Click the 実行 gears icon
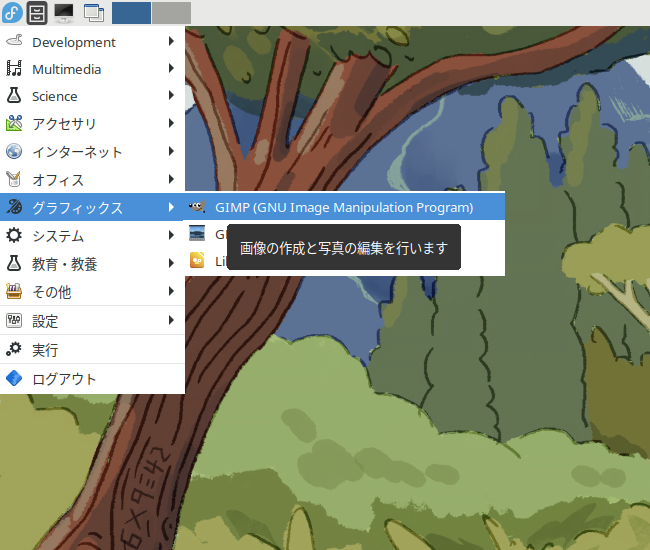This screenshot has width=650, height=550. pyautogui.click(x=14, y=349)
